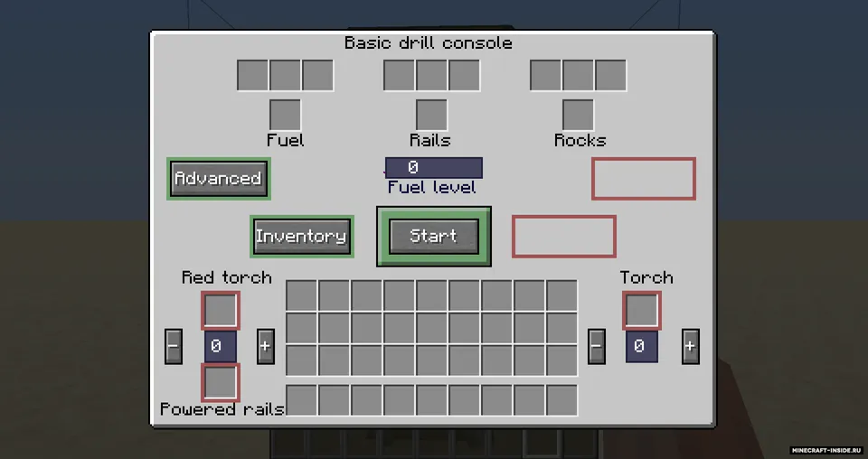Select the red-bordered slot under Torch label
This screenshot has height=459, width=868.
[x=642, y=311]
